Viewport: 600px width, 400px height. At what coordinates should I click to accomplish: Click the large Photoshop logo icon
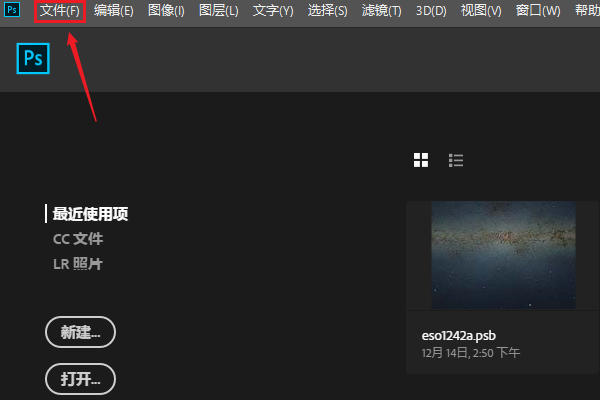(x=33, y=59)
